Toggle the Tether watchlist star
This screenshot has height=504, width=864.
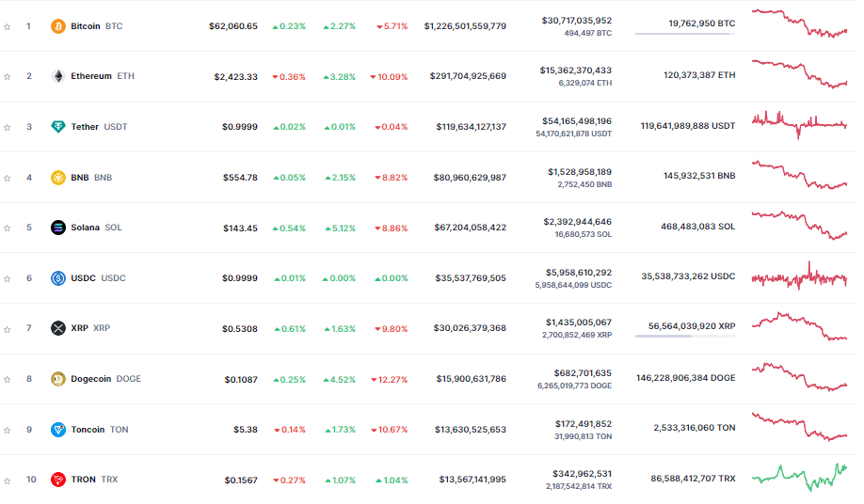pos(8,127)
